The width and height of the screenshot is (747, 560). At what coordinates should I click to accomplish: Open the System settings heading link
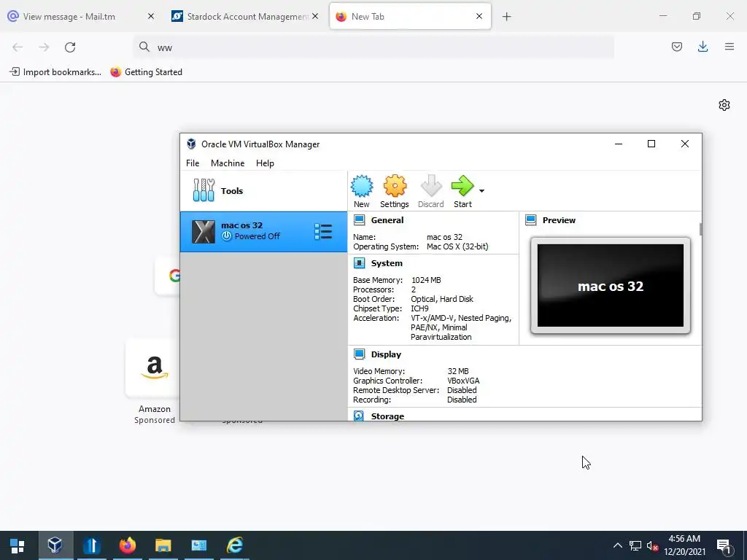pyautogui.click(x=387, y=262)
